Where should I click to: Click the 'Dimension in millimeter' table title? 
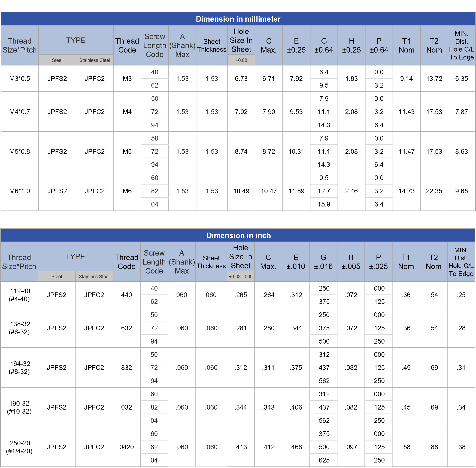238,19
